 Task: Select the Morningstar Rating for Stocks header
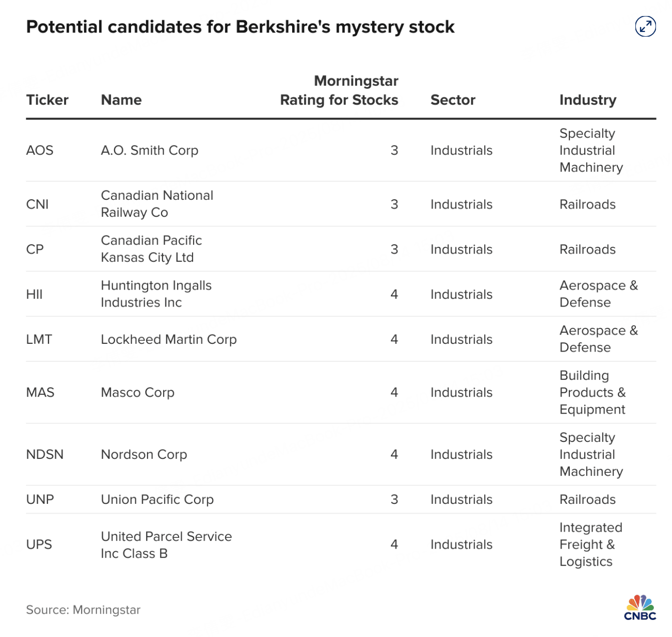[339, 90]
